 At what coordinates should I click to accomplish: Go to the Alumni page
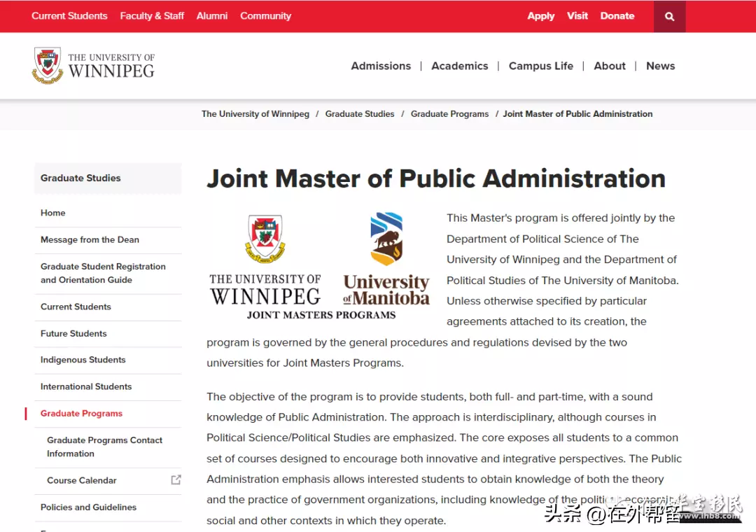tap(211, 16)
